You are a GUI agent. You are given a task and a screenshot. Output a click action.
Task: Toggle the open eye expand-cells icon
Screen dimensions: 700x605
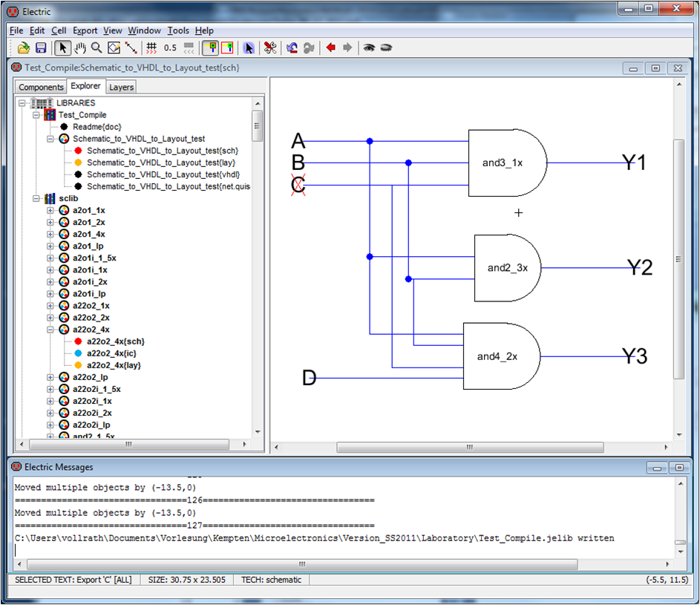point(369,48)
